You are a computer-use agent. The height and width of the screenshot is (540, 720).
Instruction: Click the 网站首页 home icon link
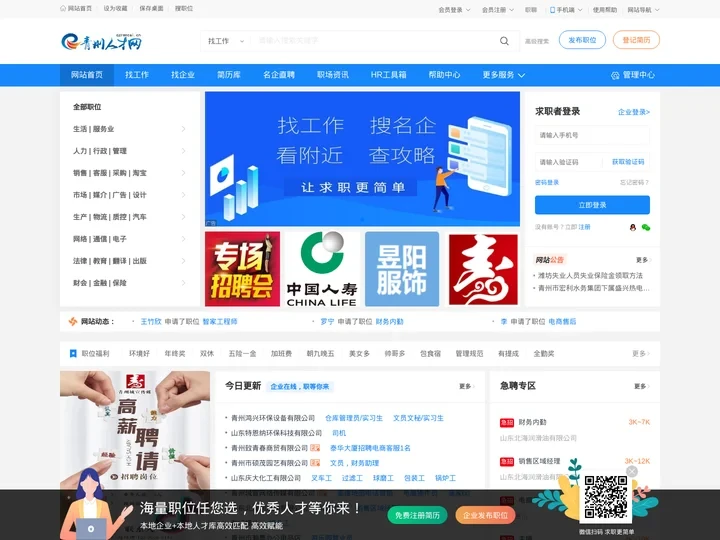pos(76,8)
